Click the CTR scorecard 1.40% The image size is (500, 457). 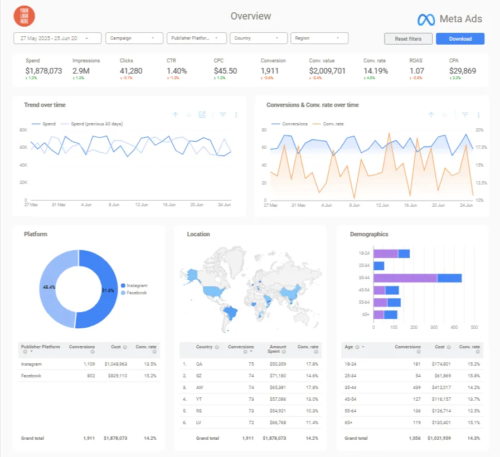[177, 71]
